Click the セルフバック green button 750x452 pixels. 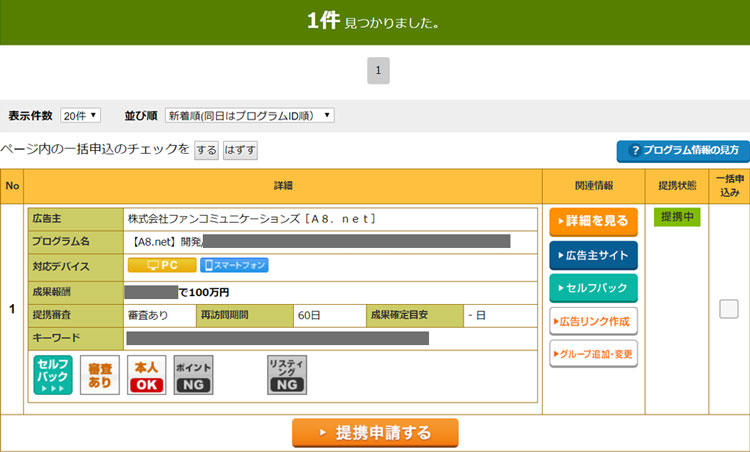[x=594, y=288]
